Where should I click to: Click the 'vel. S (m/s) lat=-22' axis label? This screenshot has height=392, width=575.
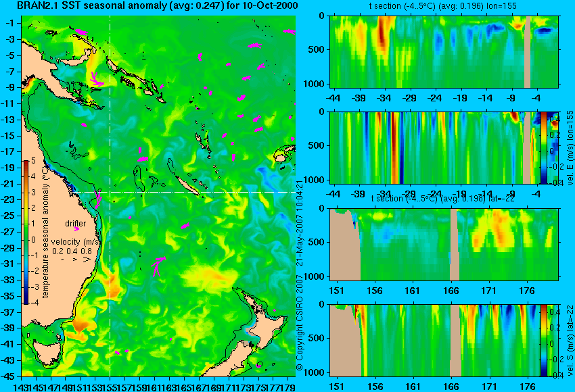(570, 341)
